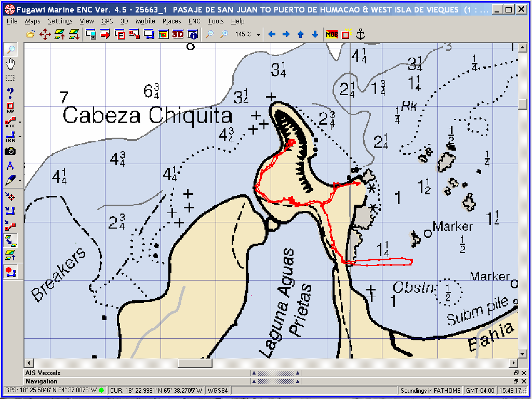Click go-to-waypoint crosshair icon

click(x=10, y=197)
